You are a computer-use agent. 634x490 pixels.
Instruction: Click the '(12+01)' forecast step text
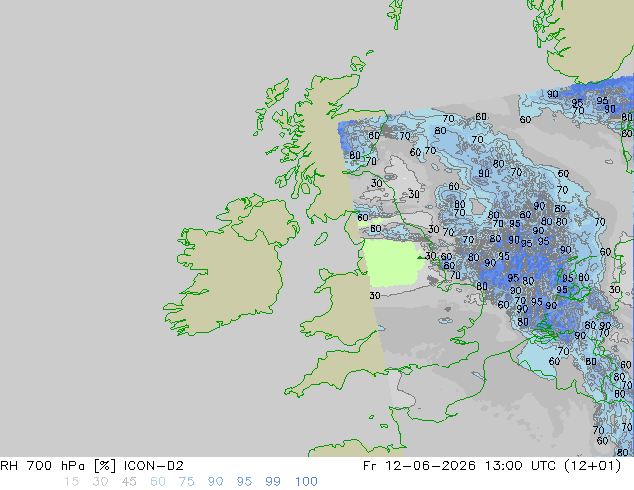tap(592, 466)
